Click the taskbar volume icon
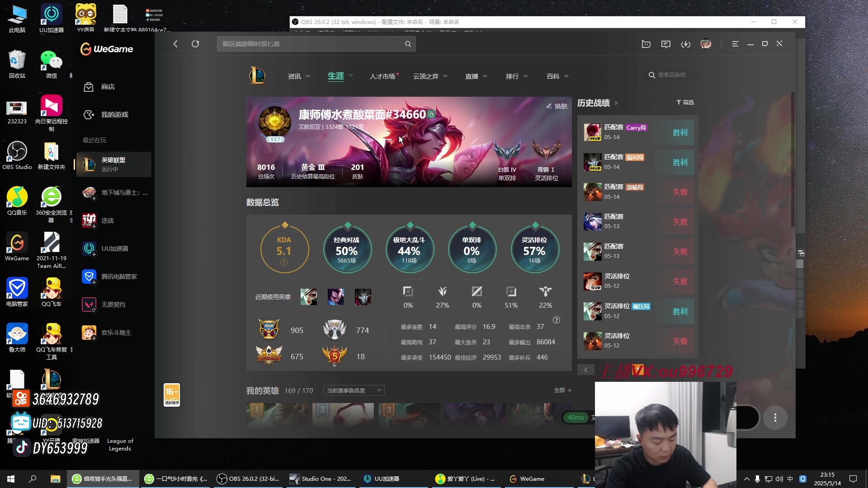This screenshot has width=868, height=488. coord(779,479)
